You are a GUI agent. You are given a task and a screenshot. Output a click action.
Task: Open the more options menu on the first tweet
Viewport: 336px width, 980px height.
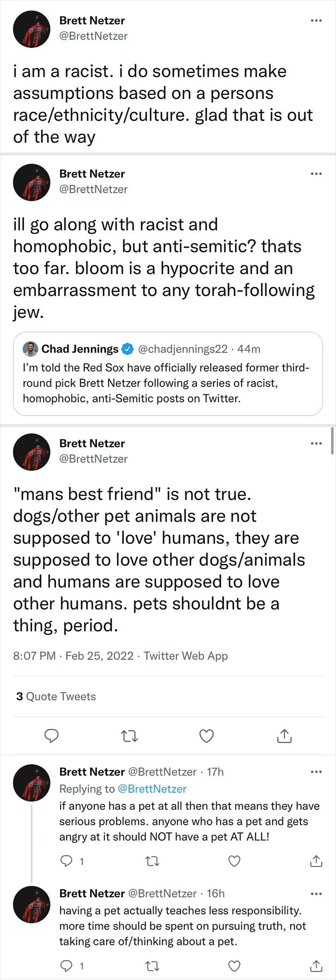(x=316, y=20)
